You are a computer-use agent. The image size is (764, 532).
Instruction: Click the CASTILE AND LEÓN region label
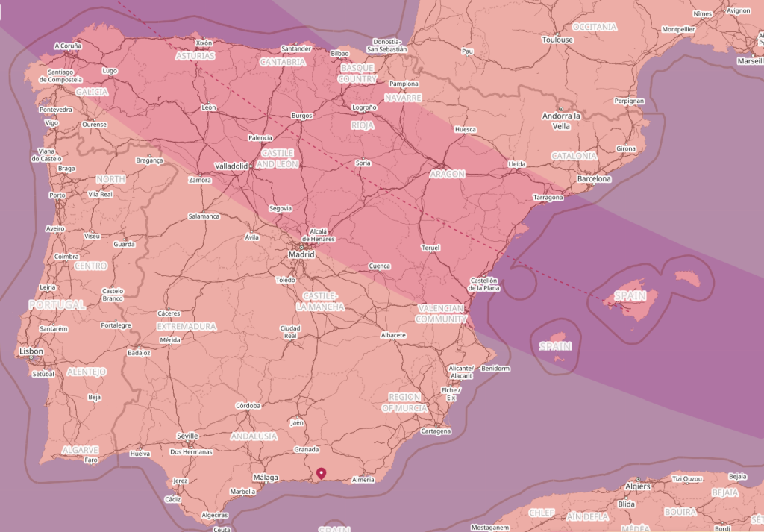pos(279,158)
